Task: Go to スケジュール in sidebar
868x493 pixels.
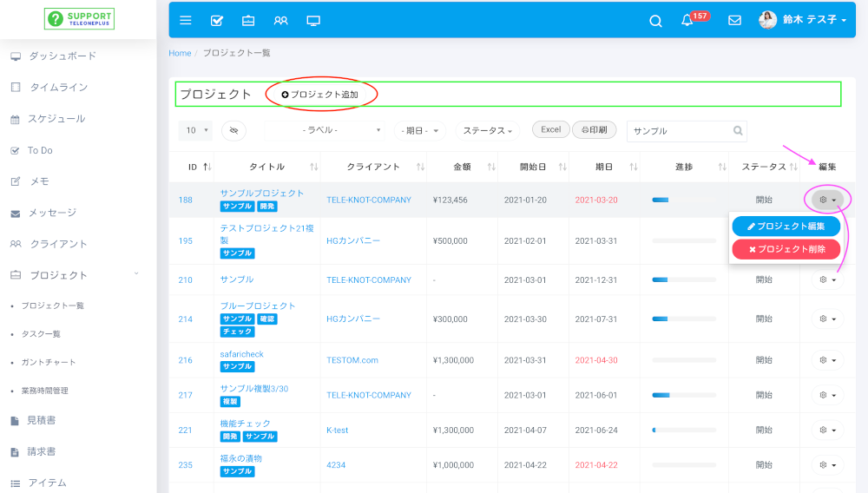Action: pos(56,119)
